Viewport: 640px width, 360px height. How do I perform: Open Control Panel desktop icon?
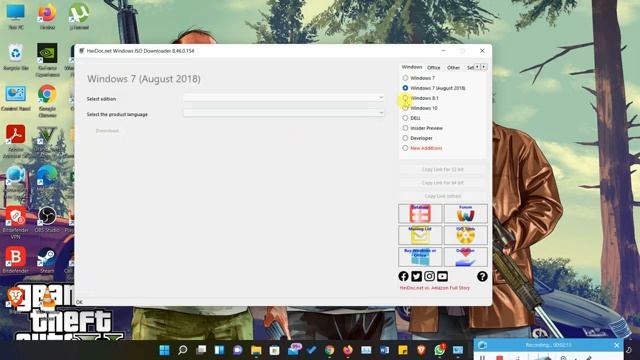[x=16, y=98]
